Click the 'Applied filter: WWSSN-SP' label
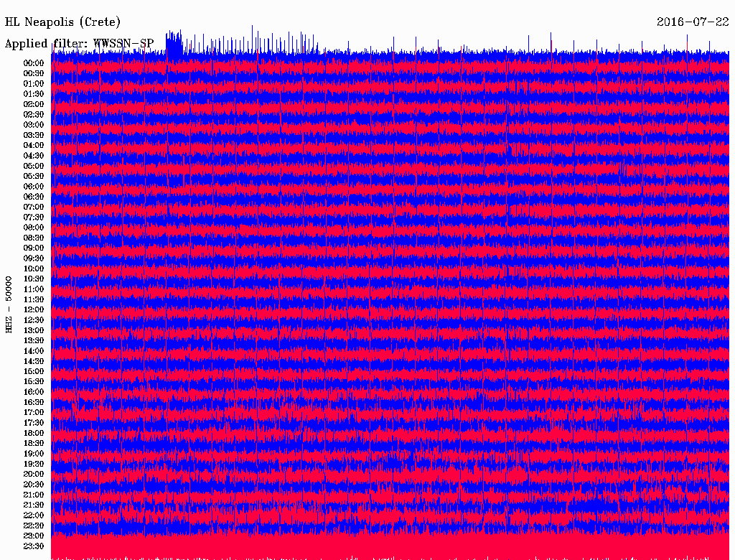This screenshot has width=735, height=560. point(79,44)
